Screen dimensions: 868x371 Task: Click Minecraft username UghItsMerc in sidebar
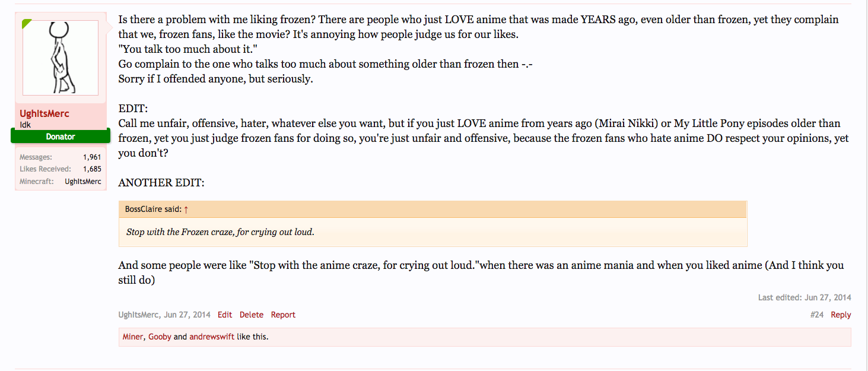tap(83, 182)
